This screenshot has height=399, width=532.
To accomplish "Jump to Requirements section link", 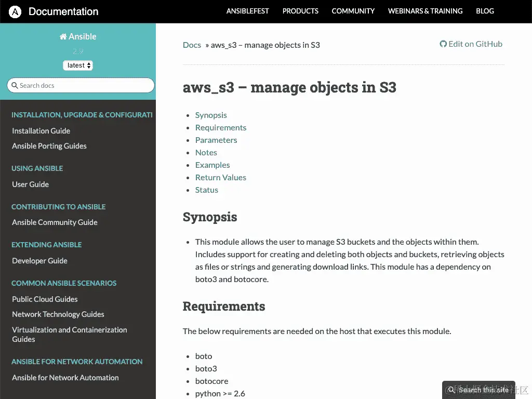I will (220, 128).
